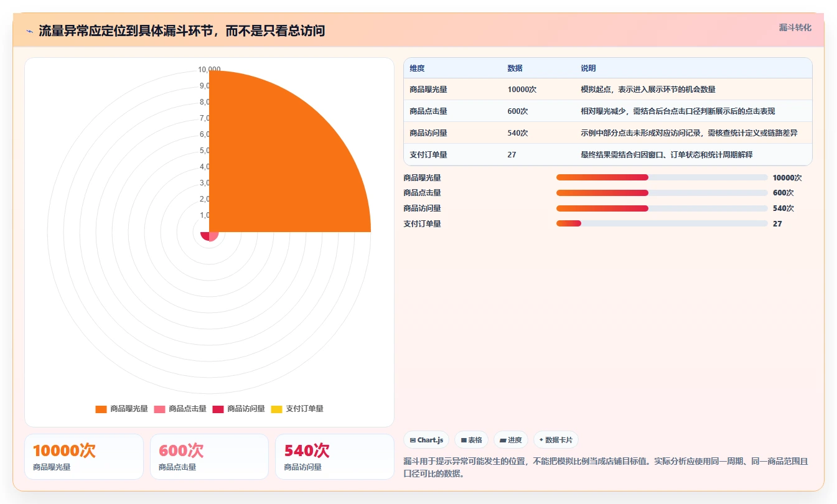Click the description starting 相对曝光减少
837x504 pixels.
[x=678, y=111]
